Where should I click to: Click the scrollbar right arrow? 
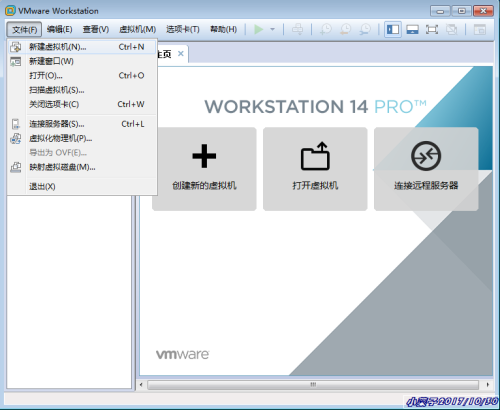(x=488, y=385)
